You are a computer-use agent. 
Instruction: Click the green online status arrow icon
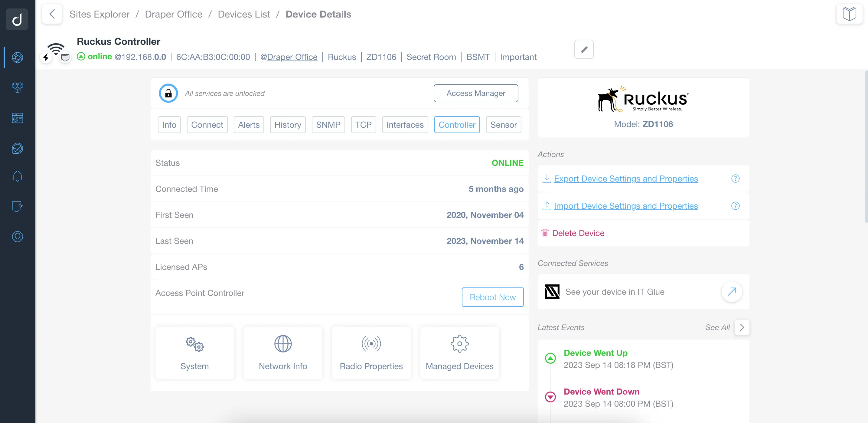tap(81, 57)
